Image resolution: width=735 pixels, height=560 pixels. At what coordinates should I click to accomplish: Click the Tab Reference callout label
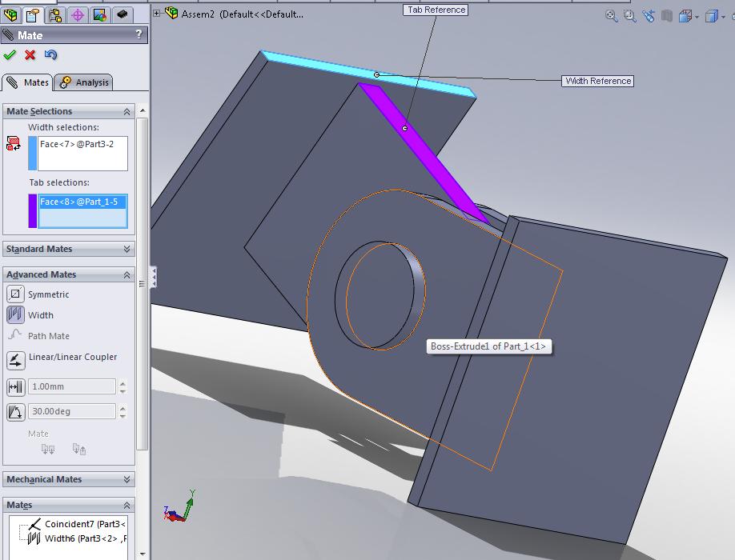[x=436, y=10]
